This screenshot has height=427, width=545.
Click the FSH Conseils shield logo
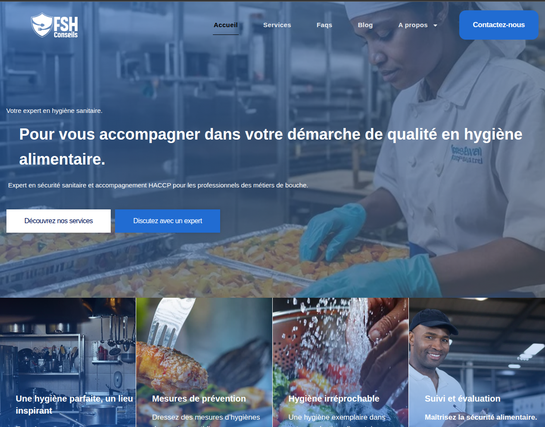tap(55, 25)
